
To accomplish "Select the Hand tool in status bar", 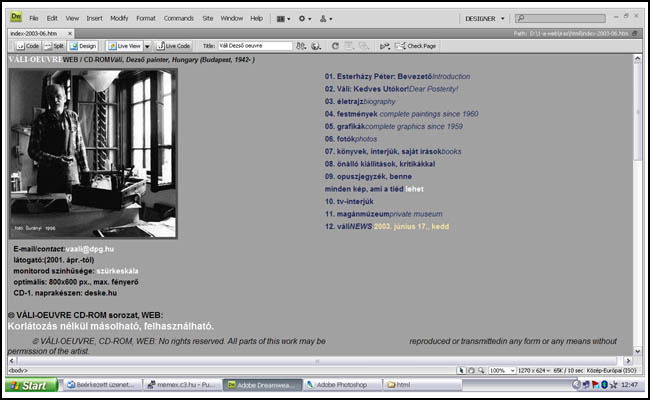I will [471, 371].
